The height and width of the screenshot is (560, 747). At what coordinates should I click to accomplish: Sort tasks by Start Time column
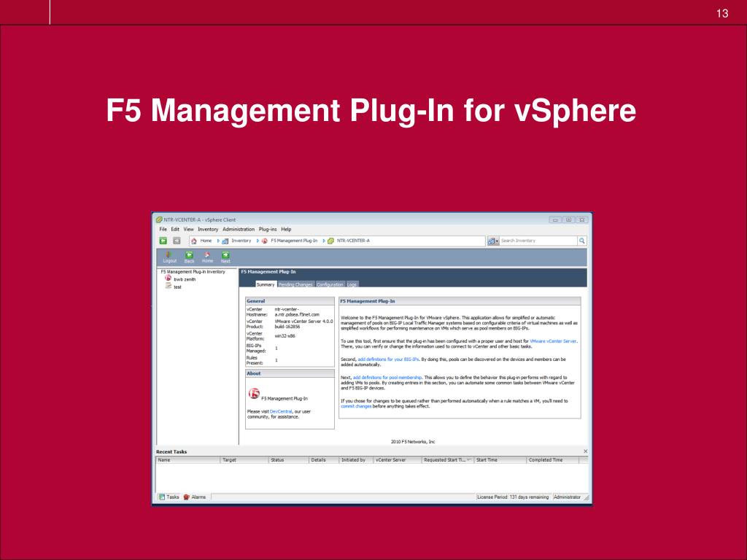tap(500, 460)
